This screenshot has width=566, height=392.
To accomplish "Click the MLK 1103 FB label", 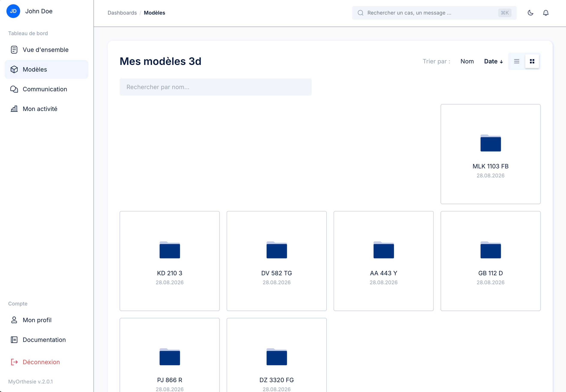I will click(491, 166).
